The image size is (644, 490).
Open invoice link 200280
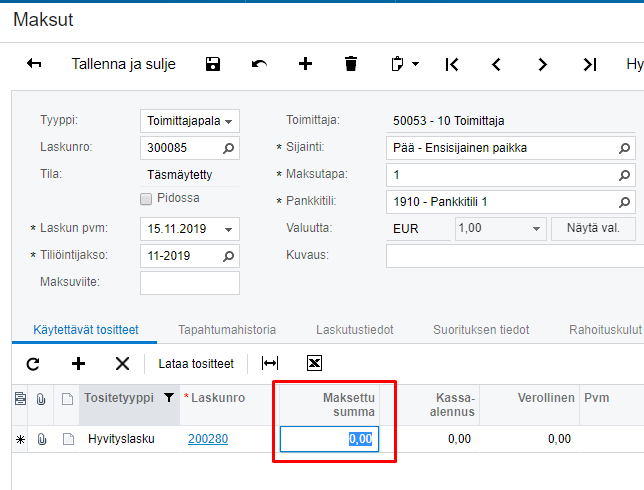point(208,438)
